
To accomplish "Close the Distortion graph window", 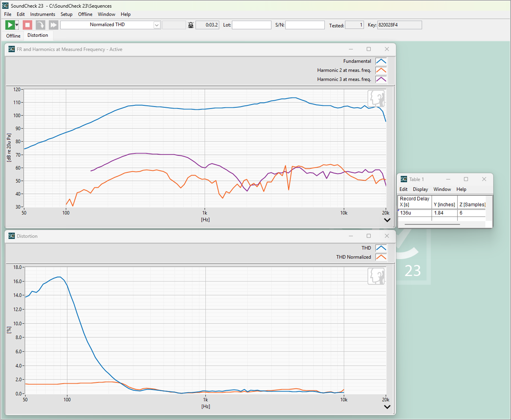I will (x=387, y=236).
